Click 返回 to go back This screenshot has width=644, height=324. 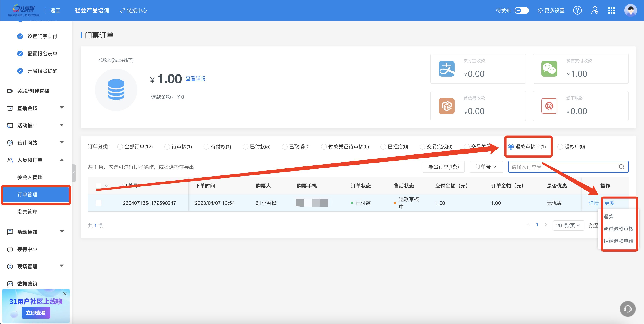(x=56, y=10)
